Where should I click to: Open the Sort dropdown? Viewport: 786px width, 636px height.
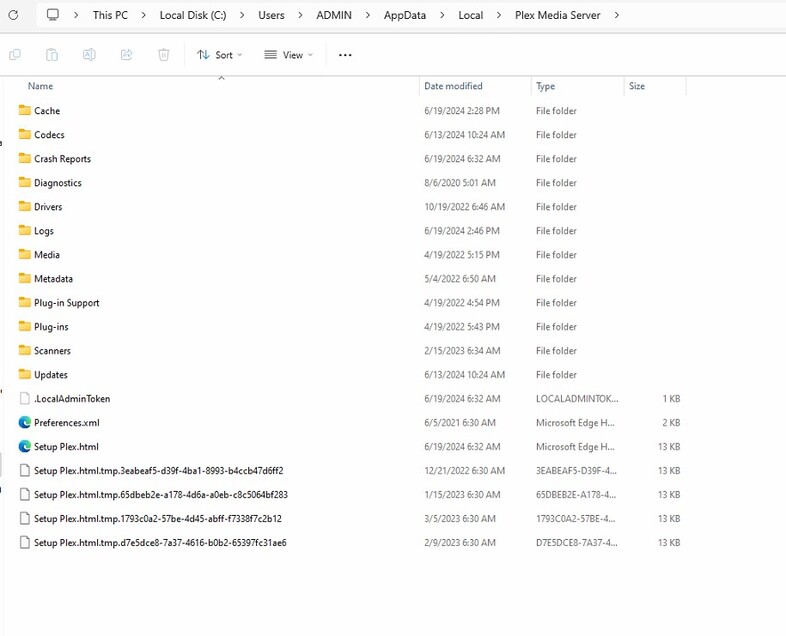[x=220, y=55]
